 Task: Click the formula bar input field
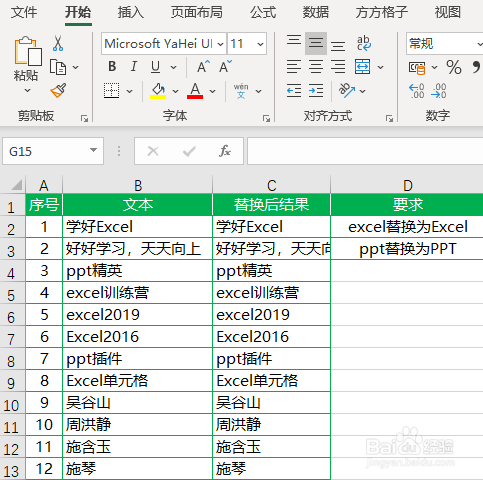pyautogui.click(x=365, y=151)
